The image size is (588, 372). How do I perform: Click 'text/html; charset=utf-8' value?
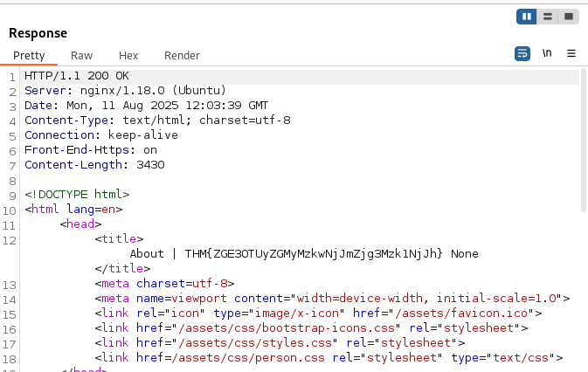tap(206, 121)
